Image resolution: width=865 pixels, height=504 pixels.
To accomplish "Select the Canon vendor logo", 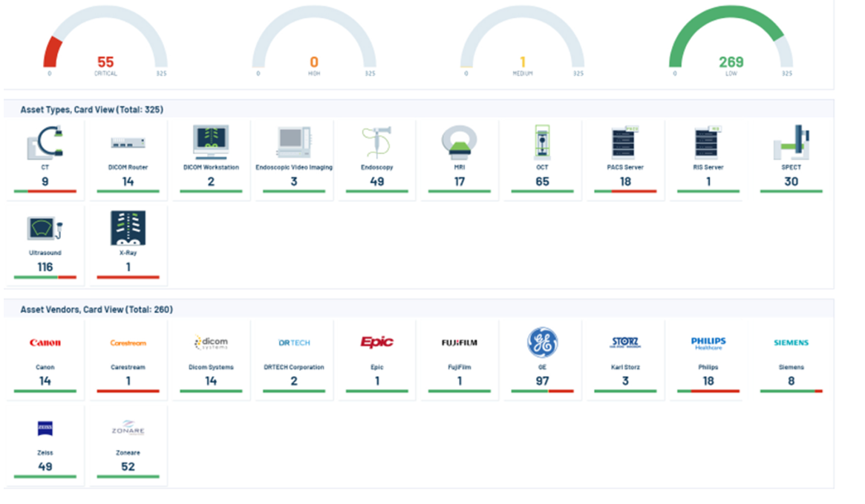I will [x=45, y=342].
